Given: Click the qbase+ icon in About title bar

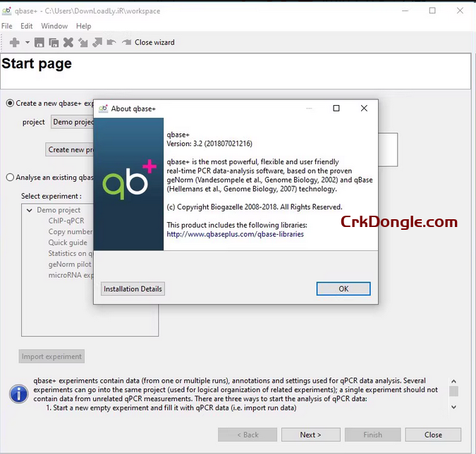Looking at the screenshot, I should click(x=103, y=109).
